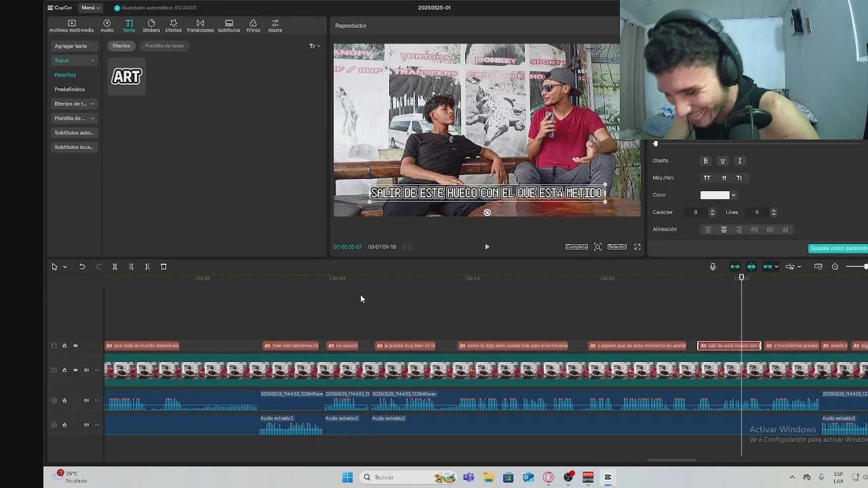Open the Archivos multimedia tab
The image size is (868, 488).
71,26
